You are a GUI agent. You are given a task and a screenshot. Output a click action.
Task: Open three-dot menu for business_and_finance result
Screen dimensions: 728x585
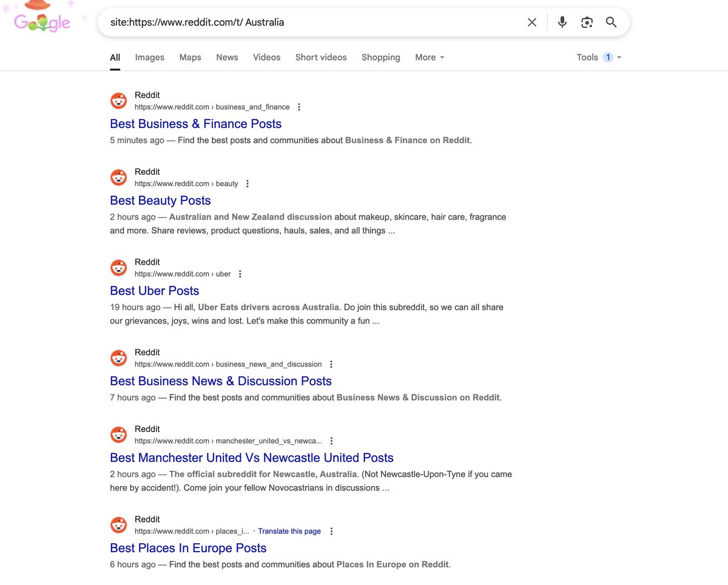pos(299,107)
